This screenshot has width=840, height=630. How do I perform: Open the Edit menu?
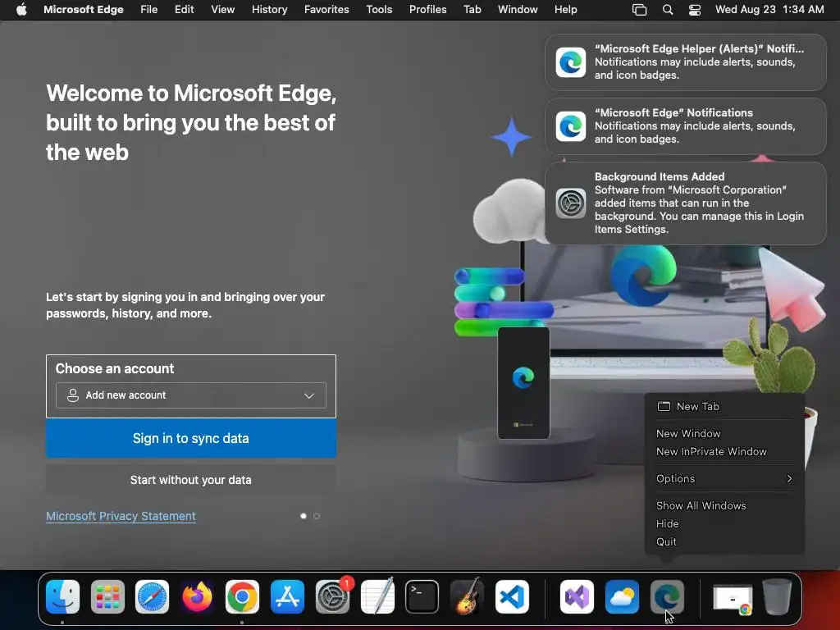(x=185, y=9)
